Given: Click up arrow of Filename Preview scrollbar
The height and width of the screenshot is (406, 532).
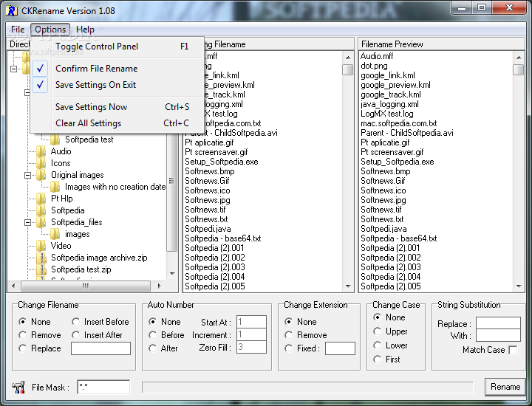Looking at the screenshot, I should coord(519,58).
